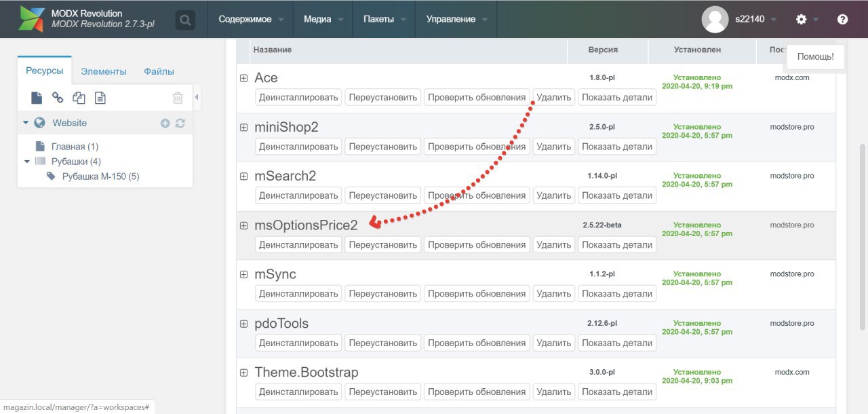Open the Медиа menu
The height and width of the screenshot is (414, 868).
tap(323, 19)
